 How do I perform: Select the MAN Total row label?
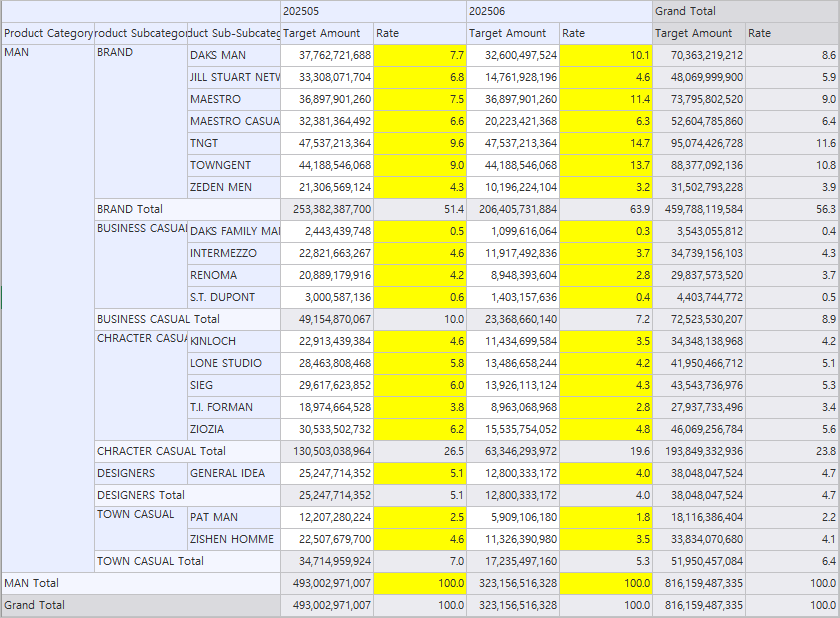point(141,583)
